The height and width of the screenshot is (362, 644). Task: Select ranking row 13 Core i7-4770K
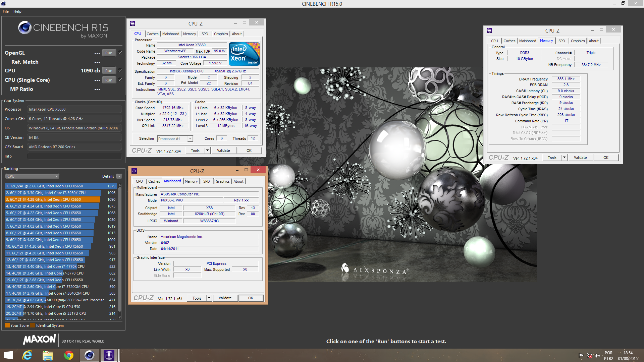click(60, 266)
